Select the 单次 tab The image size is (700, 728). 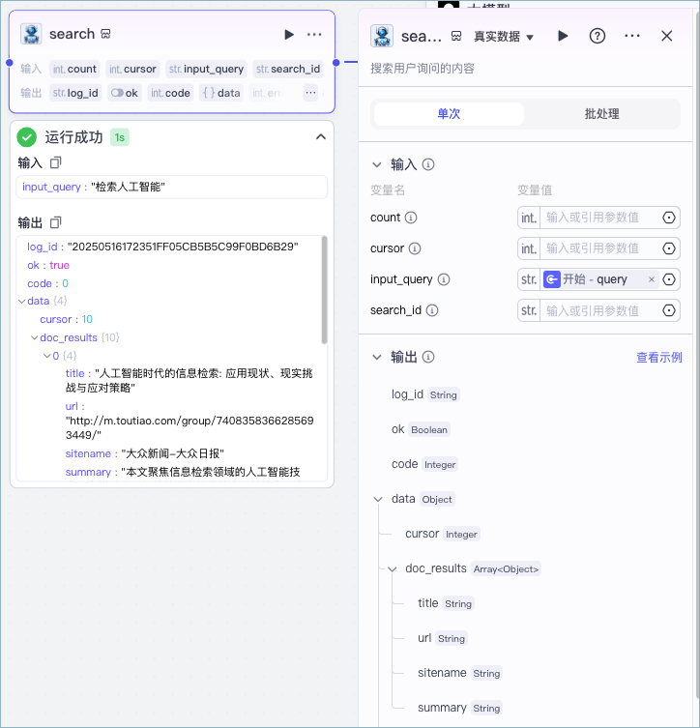click(449, 114)
